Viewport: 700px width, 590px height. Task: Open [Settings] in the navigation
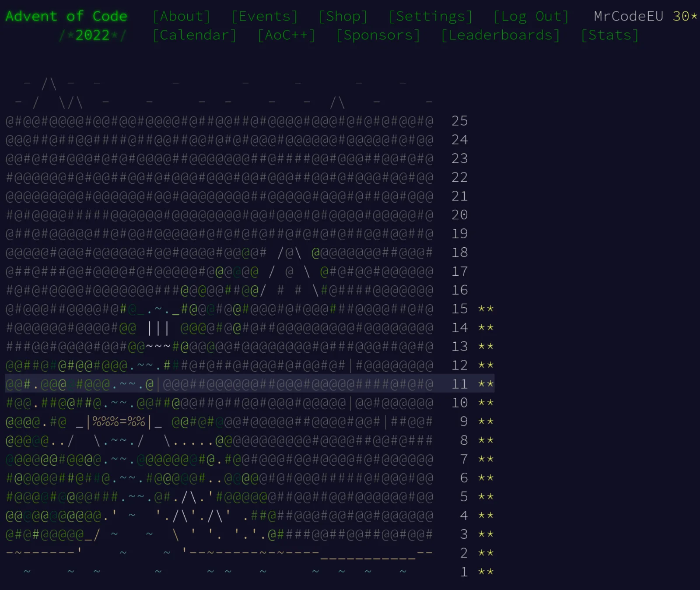point(431,16)
